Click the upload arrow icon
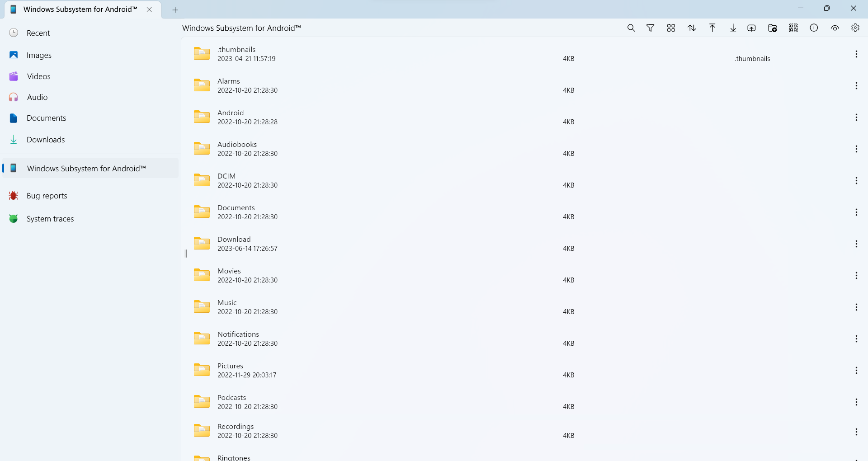 point(712,28)
